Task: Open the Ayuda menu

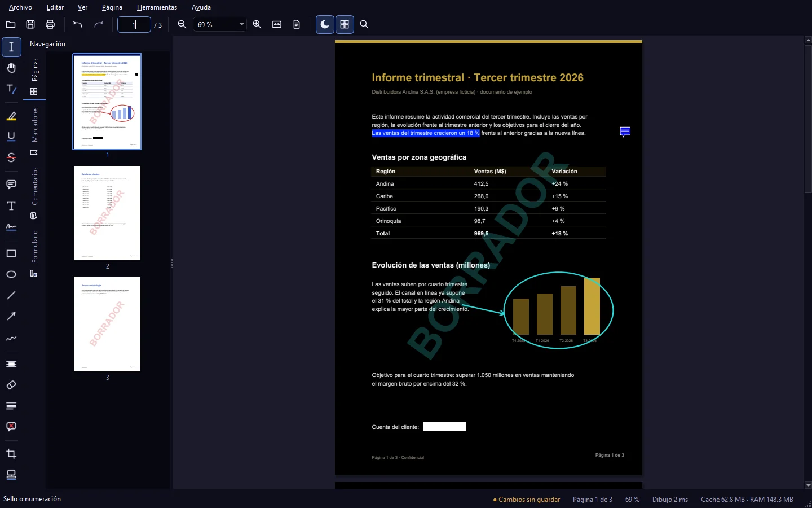Action: (201, 7)
